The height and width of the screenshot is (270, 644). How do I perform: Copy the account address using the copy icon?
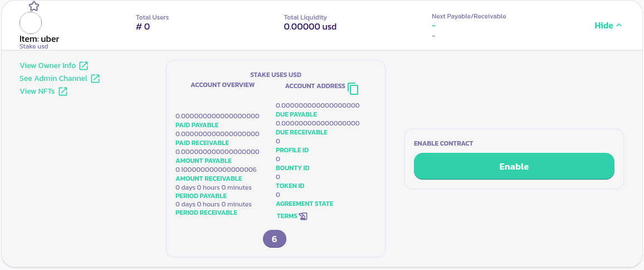(353, 88)
